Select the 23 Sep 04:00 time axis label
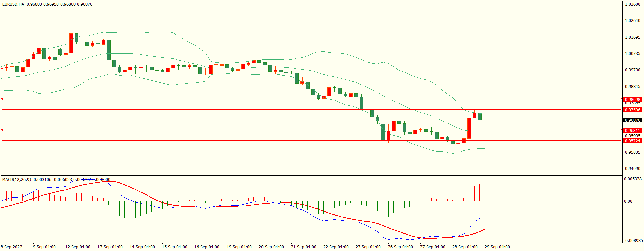Screen dimensions: 644x251 tap(368, 247)
